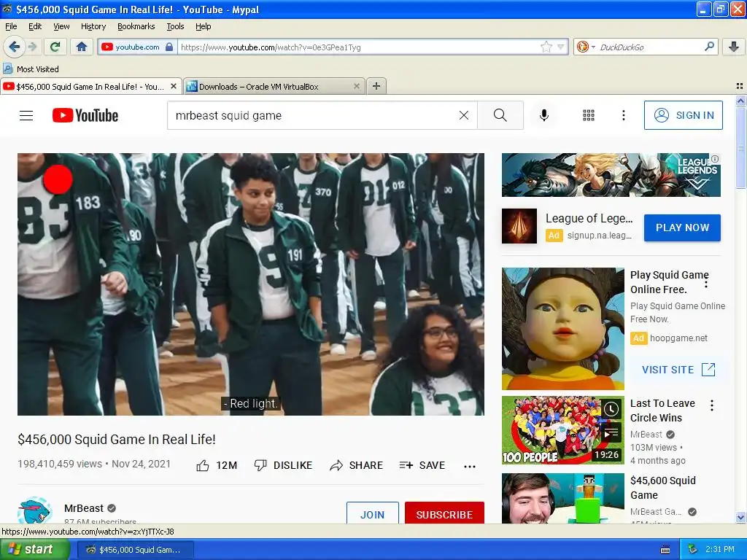This screenshot has height=560, width=747.
Task: Click the keyboard icon in system tray
Action: tap(665, 550)
